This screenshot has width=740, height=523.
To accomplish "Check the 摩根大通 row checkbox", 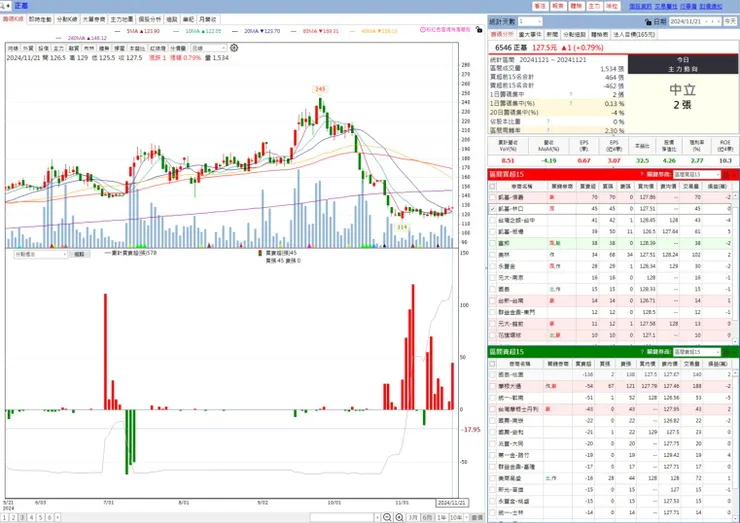I will (493, 386).
